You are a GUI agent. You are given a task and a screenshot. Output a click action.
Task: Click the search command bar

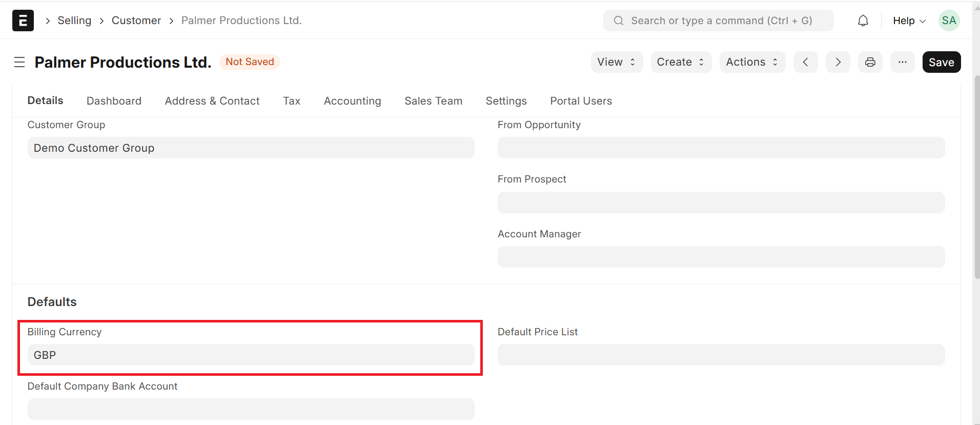pos(718,21)
